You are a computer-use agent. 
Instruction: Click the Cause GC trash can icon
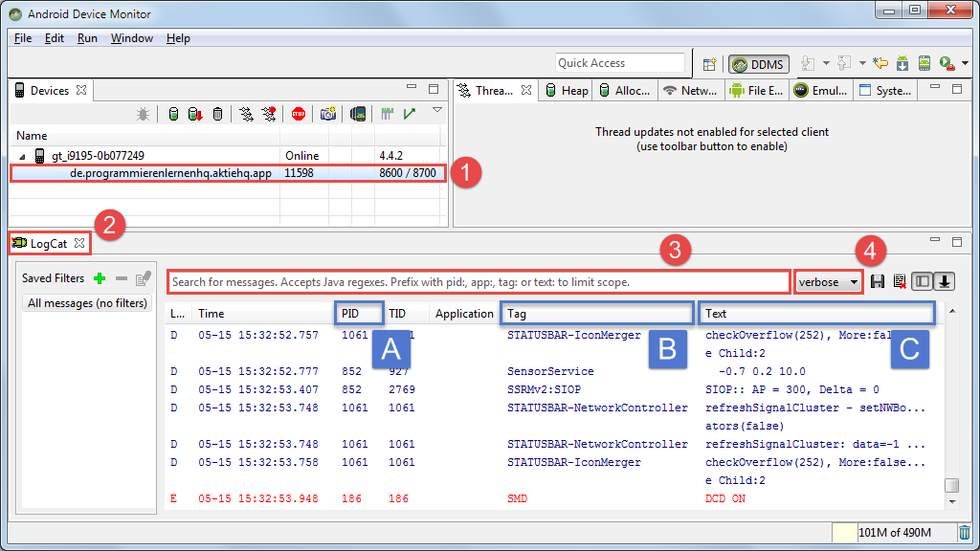click(x=217, y=114)
